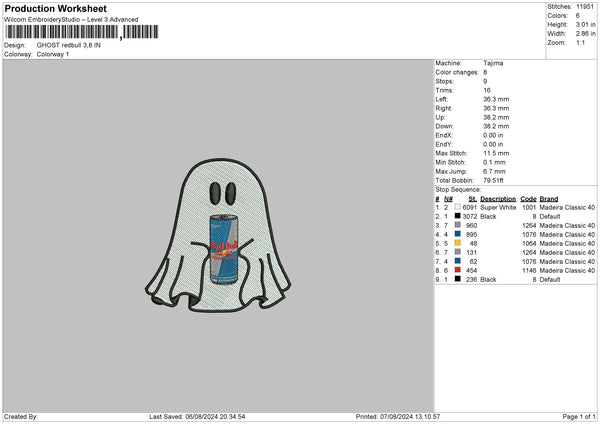
Task: Click the Height value "3.01 in"
Action: 586,24
